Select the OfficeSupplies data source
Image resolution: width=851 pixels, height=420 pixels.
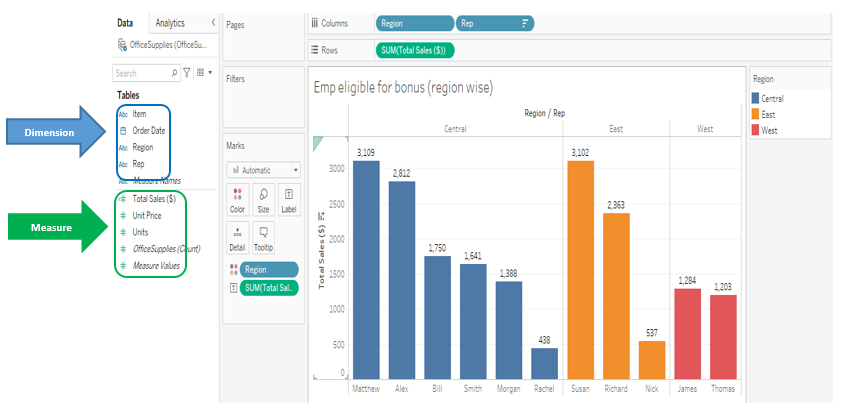pyautogui.click(x=162, y=44)
